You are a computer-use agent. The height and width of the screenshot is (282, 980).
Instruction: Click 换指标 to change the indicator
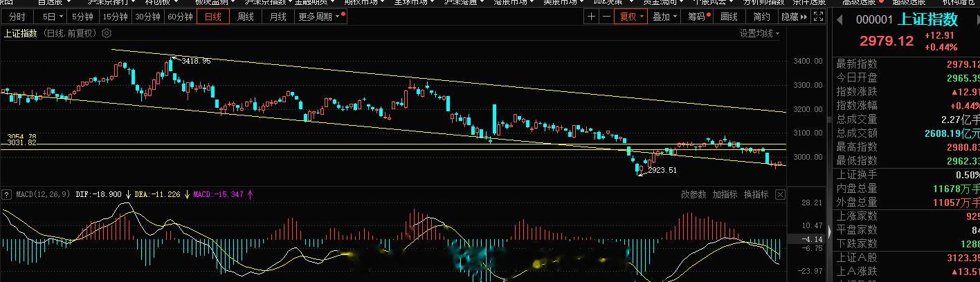(x=756, y=195)
